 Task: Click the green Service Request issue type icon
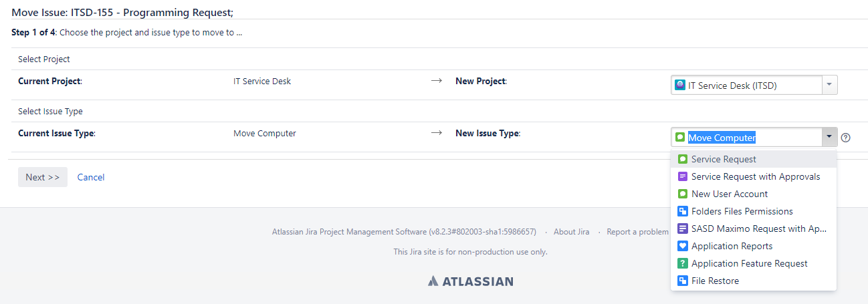coord(683,159)
